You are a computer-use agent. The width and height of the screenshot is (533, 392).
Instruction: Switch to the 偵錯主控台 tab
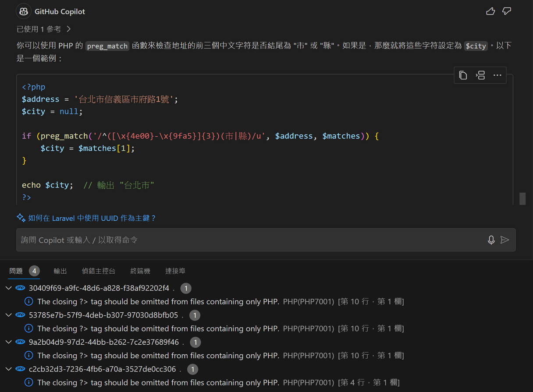pyautogui.click(x=99, y=271)
